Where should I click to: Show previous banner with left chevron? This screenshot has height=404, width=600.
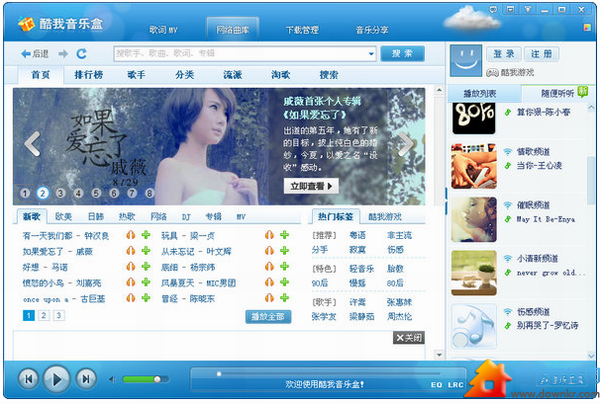33,144
